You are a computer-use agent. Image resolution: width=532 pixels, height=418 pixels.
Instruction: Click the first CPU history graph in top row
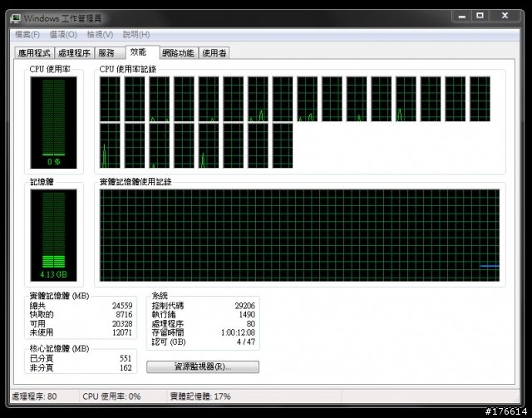(110, 99)
